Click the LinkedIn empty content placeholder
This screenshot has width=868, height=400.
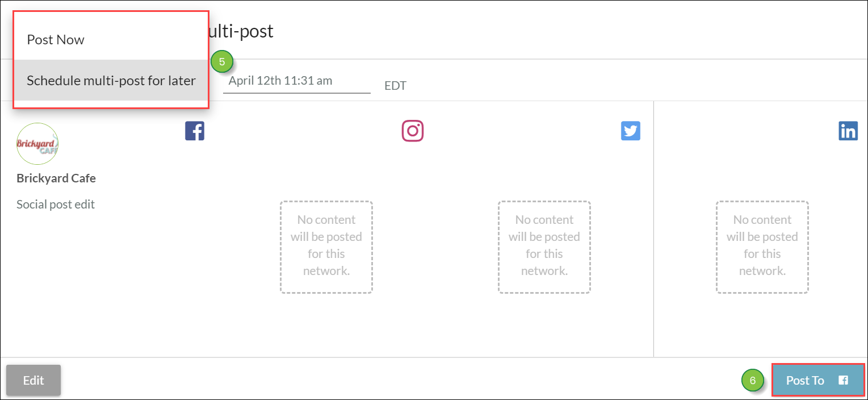(762, 247)
